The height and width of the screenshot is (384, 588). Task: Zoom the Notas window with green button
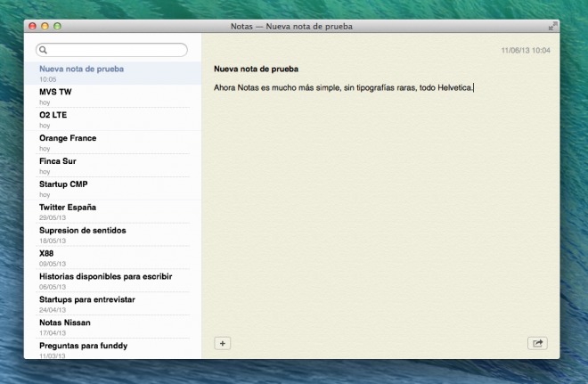57,26
